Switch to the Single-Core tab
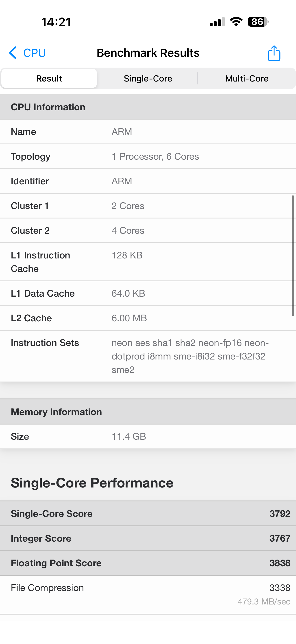296x644 pixels. pyautogui.click(x=148, y=79)
